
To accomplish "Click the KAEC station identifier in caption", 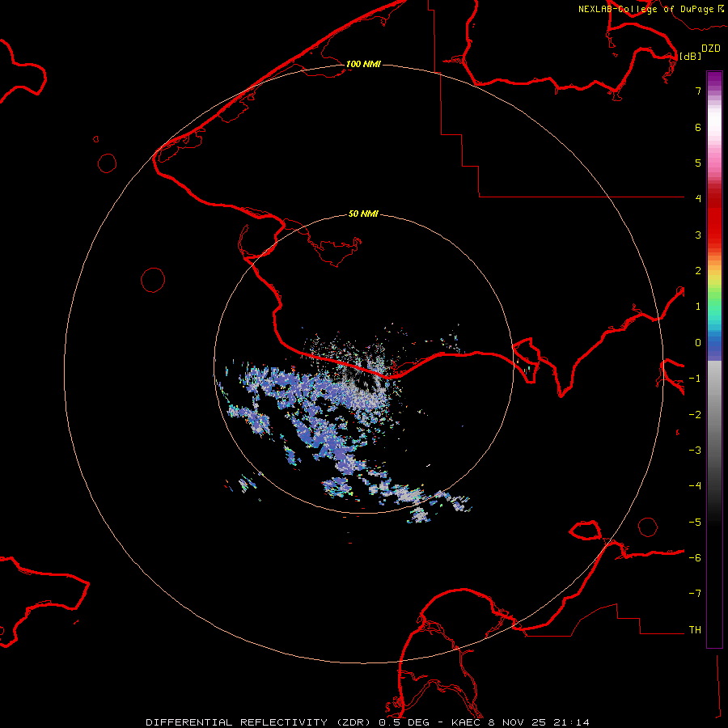I will (466, 722).
